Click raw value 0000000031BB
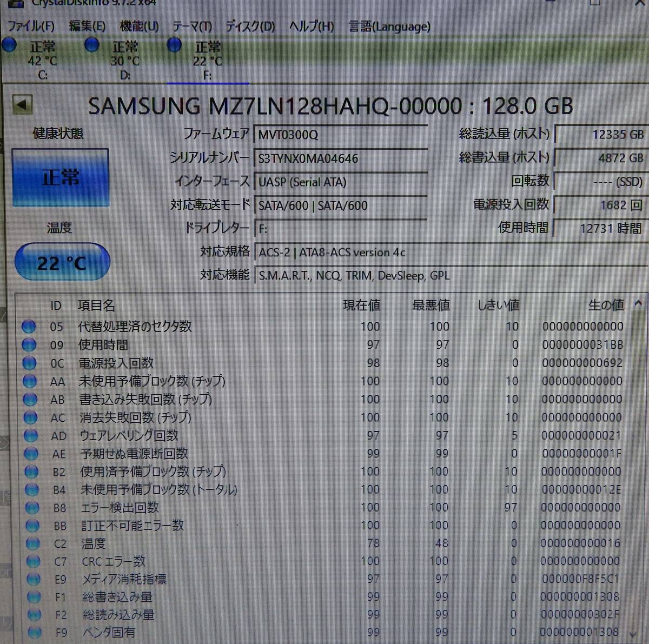The height and width of the screenshot is (644, 649). 582,344
